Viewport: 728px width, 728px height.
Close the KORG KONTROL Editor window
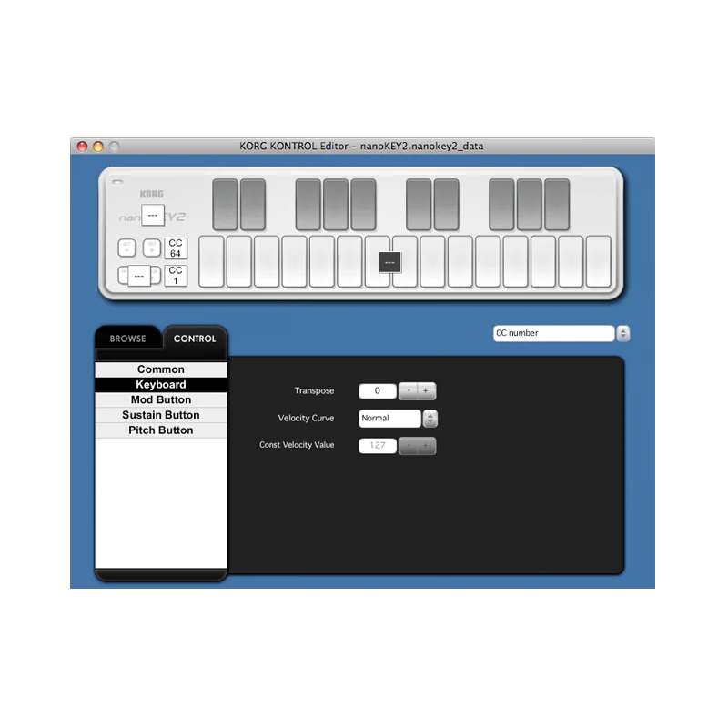pos(82,147)
